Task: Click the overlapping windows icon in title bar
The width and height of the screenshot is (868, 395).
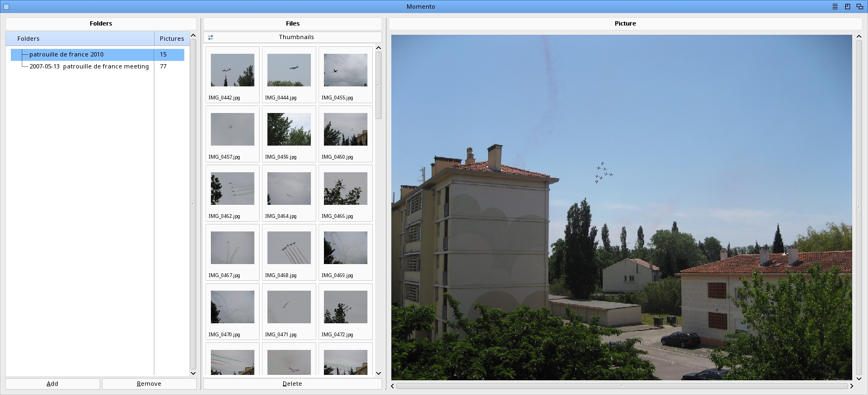Action: click(x=860, y=7)
